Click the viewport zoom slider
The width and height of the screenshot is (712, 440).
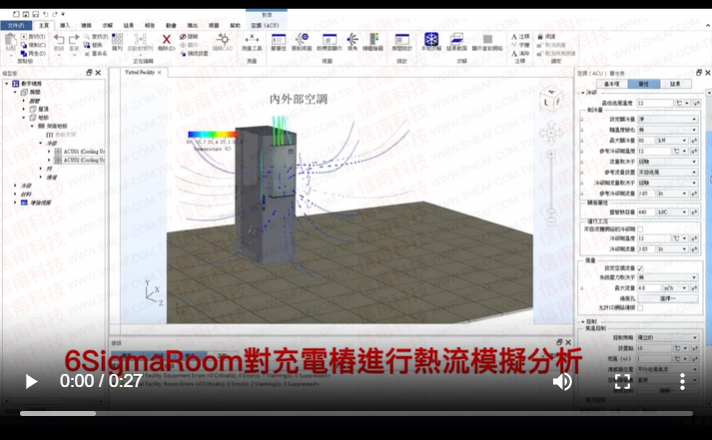[x=551, y=188]
